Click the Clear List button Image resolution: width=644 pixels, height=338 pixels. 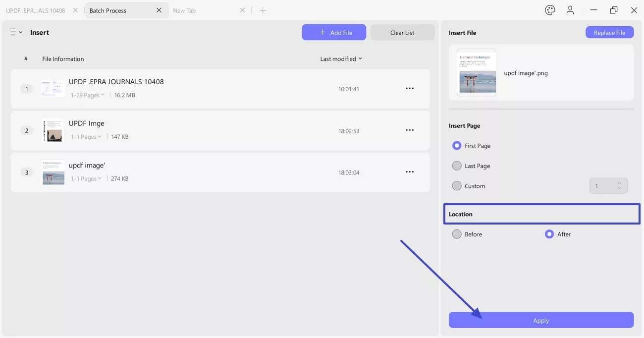(x=402, y=32)
